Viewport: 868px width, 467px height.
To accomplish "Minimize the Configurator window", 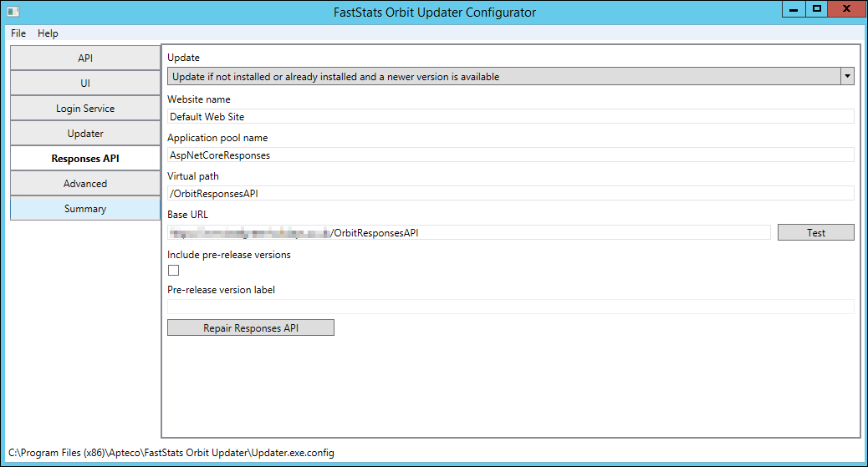I will (794, 9).
